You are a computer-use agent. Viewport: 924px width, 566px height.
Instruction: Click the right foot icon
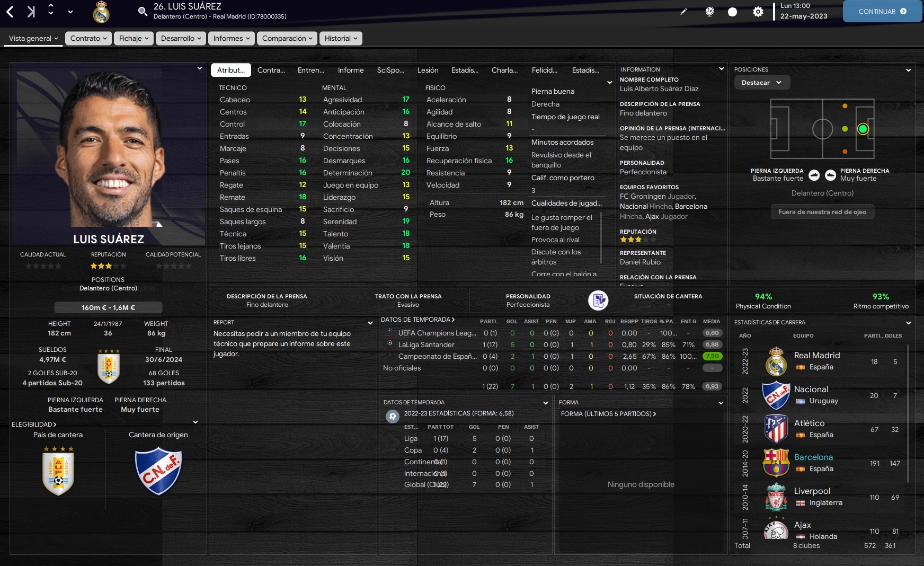(830, 175)
